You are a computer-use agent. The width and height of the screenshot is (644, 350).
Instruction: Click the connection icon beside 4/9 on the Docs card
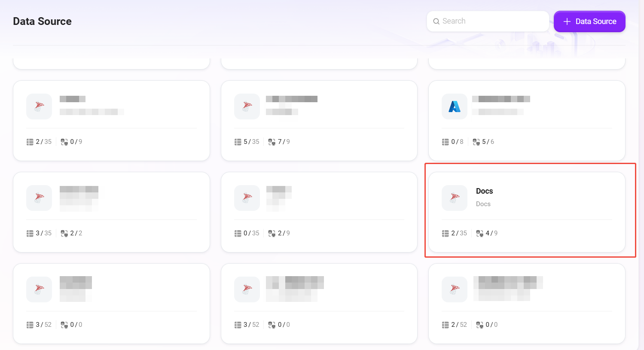click(479, 233)
